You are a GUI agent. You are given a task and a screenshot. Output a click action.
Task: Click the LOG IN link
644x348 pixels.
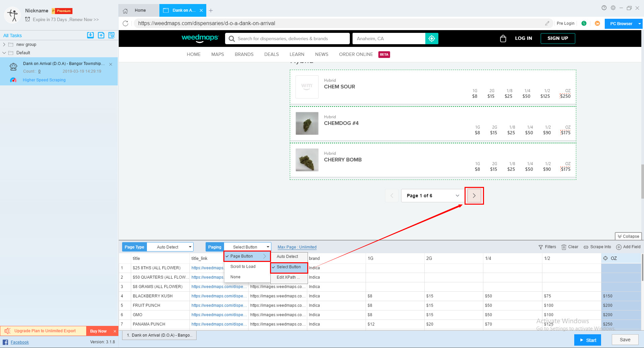pos(524,39)
